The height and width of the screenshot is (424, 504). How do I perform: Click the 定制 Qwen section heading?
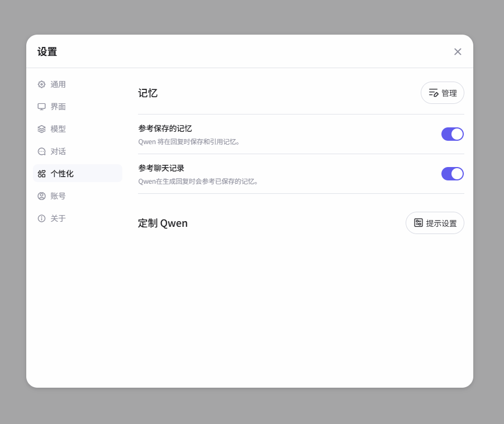point(163,223)
